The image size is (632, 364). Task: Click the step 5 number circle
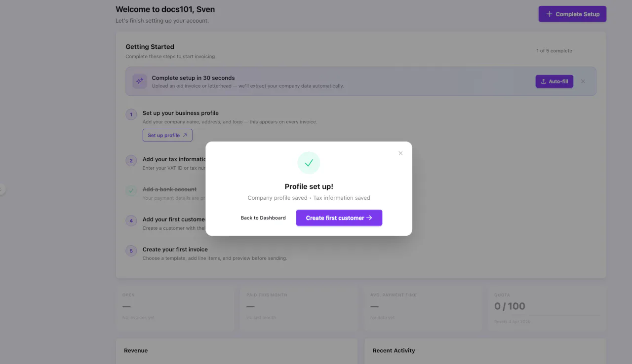[x=131, y=251]
